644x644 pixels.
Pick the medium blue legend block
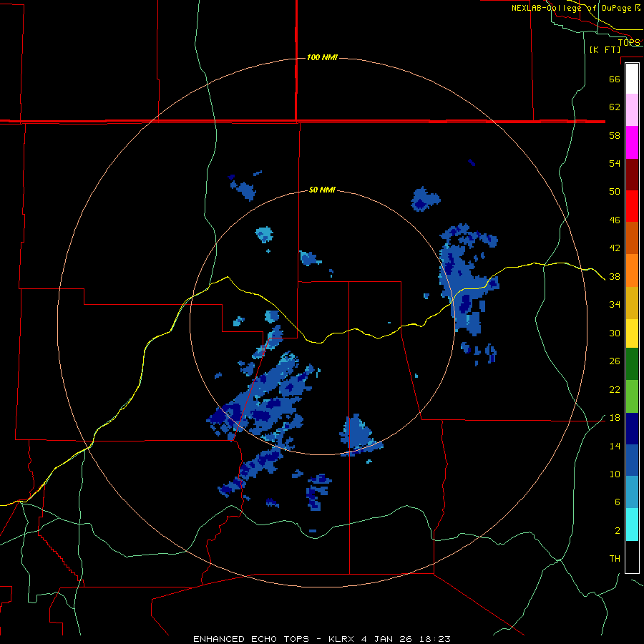(x=632, y=460)
